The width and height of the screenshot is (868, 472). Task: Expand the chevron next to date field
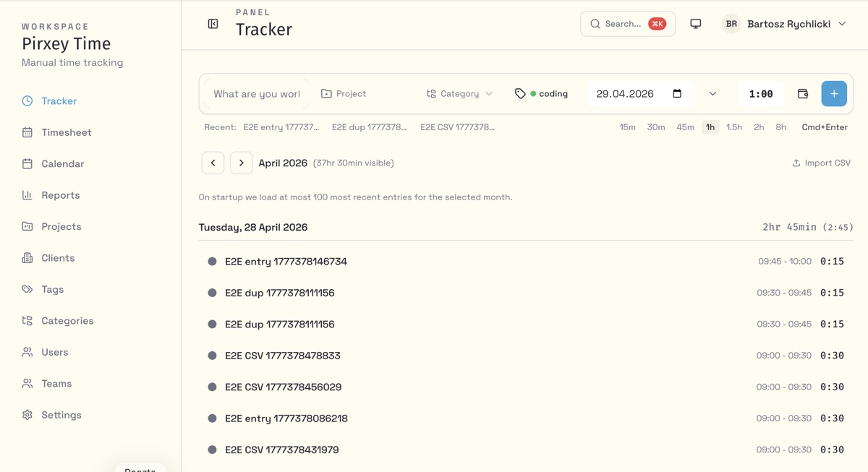712,94
